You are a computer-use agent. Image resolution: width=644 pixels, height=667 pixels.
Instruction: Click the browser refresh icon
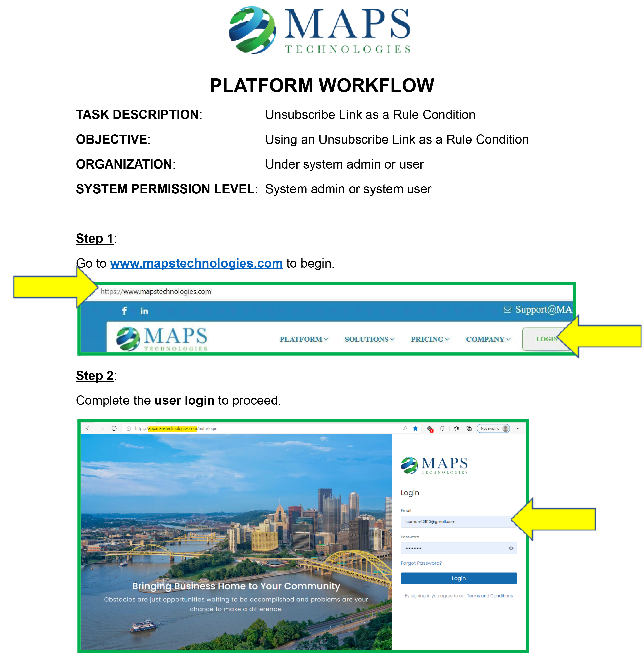point(114,428)
